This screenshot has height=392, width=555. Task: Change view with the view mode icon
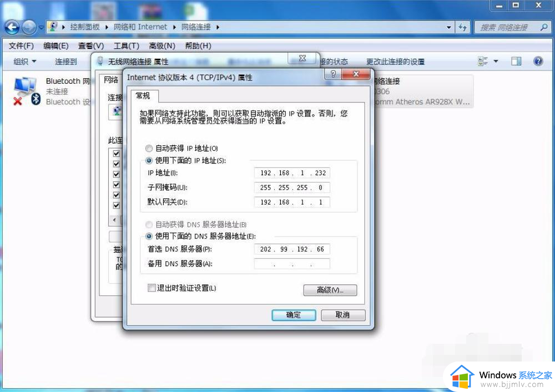(x=483, y=62)
